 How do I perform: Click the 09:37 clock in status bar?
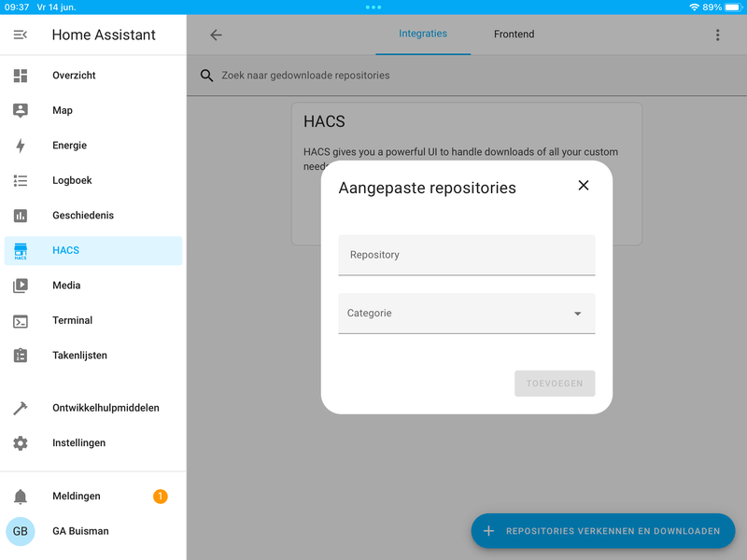[17, 7]
